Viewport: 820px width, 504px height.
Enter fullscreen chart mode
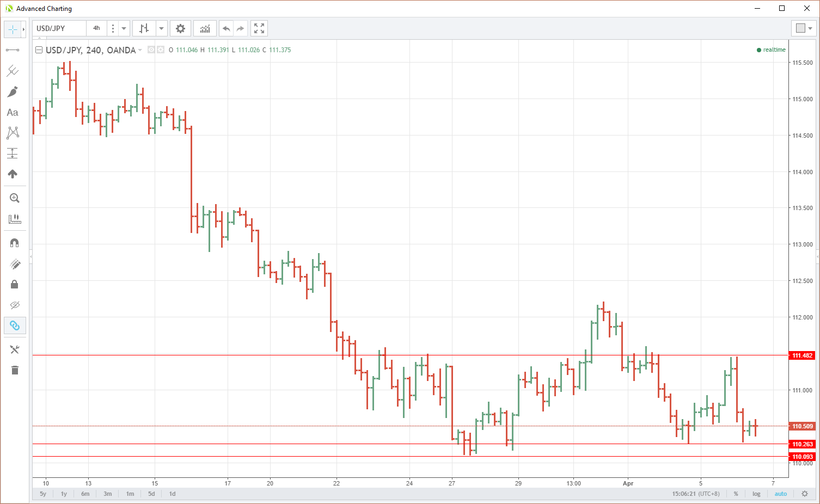[259, 28]
